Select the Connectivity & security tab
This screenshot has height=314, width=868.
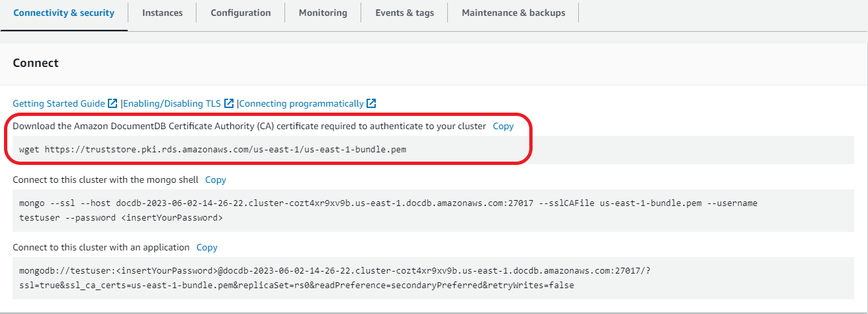pyautogui.click(x=64, y=13)
